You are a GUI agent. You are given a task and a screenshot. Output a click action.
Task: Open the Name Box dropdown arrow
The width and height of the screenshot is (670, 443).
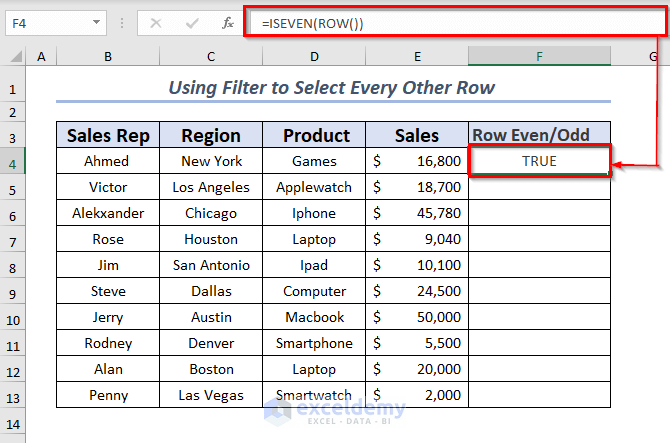[96, 22]
